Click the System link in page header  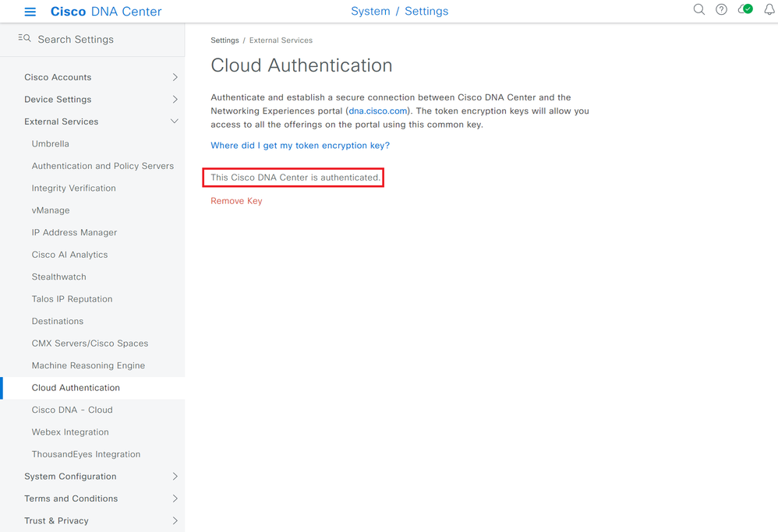pyautogui.click(x=370, y=12)
